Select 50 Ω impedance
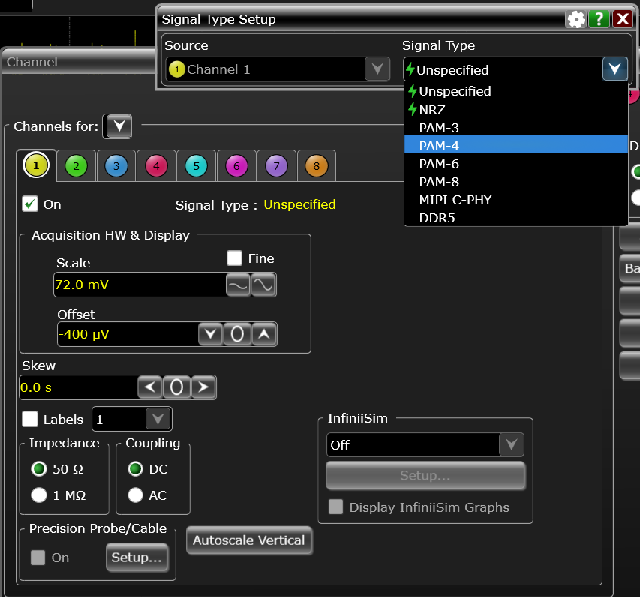 pos(39,469)
